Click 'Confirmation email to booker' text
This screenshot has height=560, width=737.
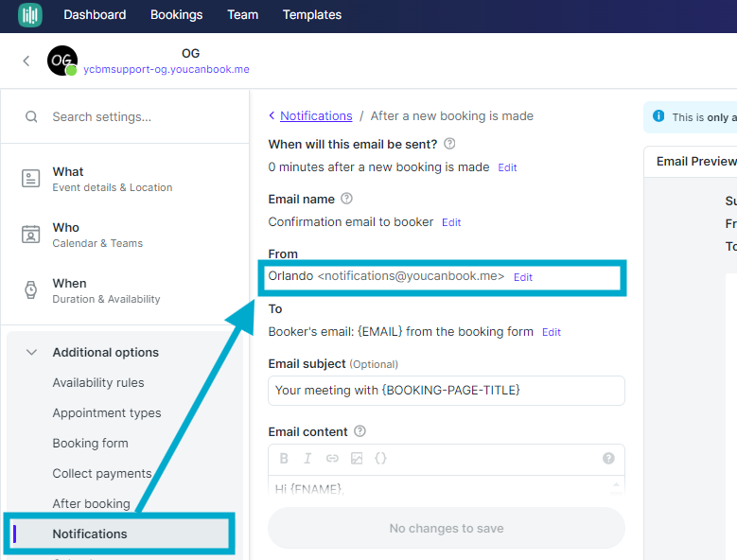[351, 222]
